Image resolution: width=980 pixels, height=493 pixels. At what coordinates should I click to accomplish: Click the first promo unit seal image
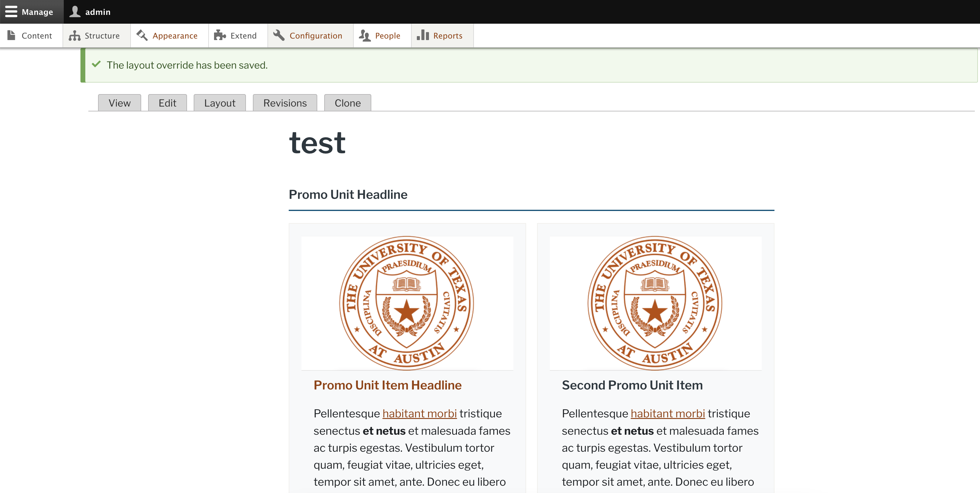407,303
